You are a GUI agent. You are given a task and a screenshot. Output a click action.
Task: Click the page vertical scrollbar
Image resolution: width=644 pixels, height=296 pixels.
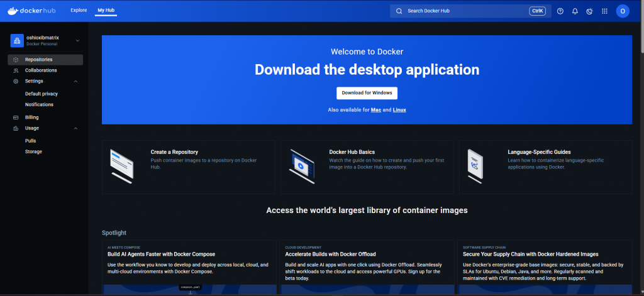[641, 26]
